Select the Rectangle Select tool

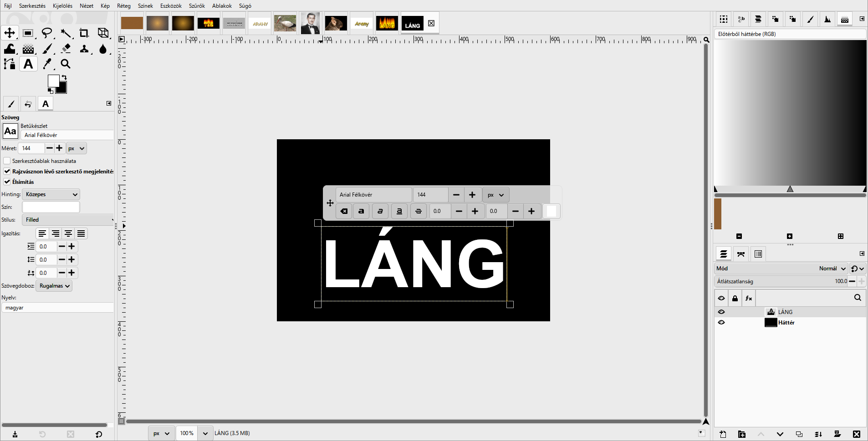(x=28, y=33)
